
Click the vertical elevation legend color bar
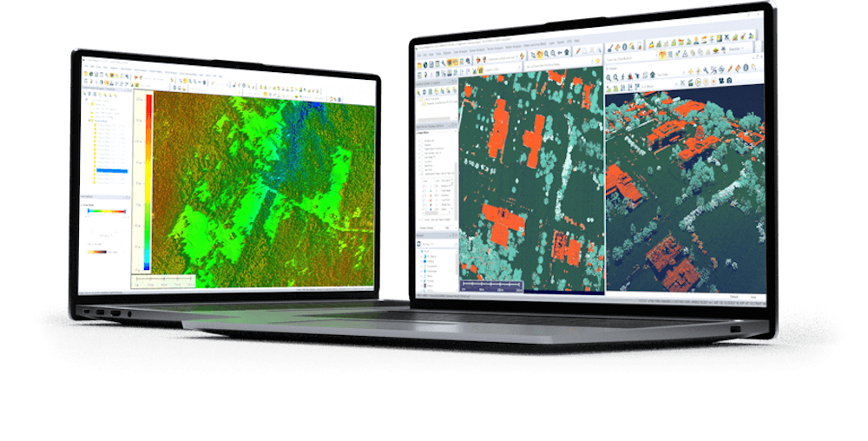point(148,182)
